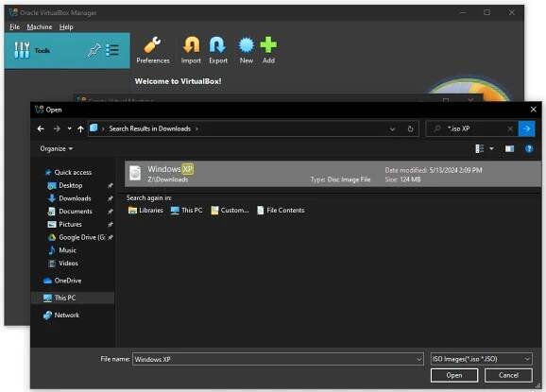Viewport: 546px width, 392px height.
Task: Expand the File name history dropdown
Action: 419,359
